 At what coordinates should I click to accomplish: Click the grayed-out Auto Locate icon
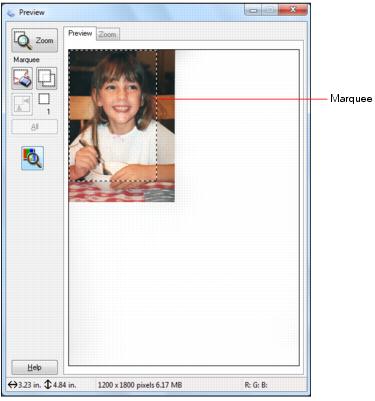[22, 104]
